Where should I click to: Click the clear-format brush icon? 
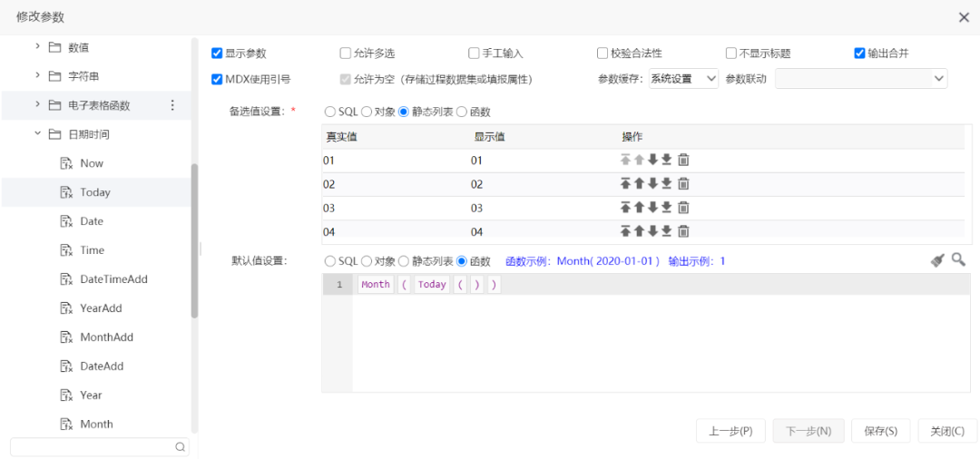(937, 260)
